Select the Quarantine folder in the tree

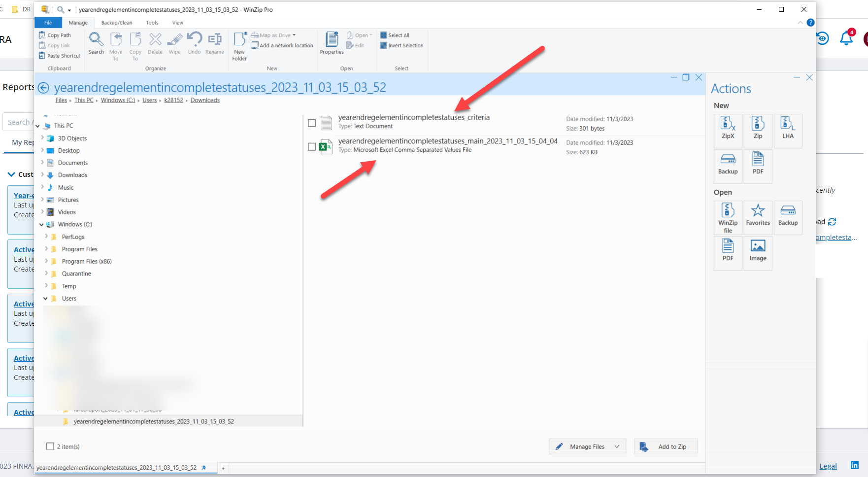point(76,274)
